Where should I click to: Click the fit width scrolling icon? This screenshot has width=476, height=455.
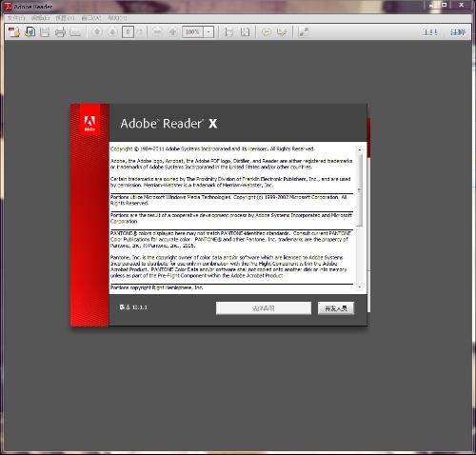(x=228, y=32)
